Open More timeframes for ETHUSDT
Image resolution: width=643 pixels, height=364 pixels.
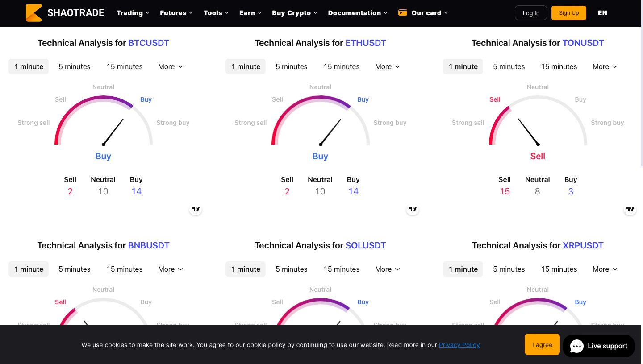point(388,66)
